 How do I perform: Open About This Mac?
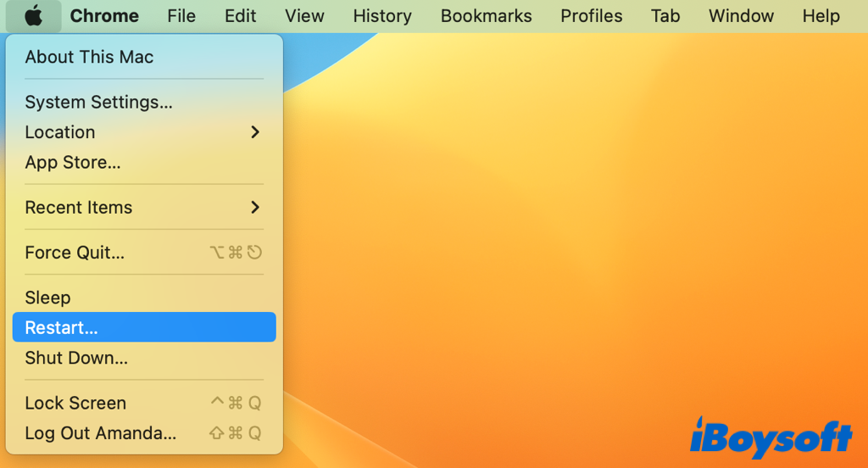[x=89, y=58]
